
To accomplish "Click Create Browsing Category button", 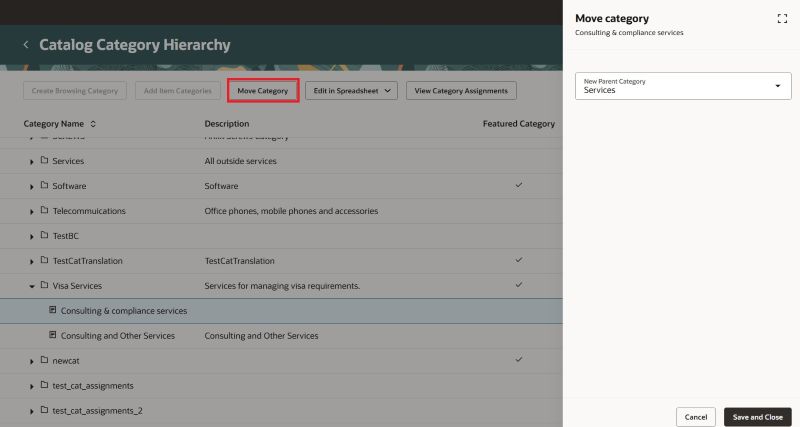I will 74,91.
